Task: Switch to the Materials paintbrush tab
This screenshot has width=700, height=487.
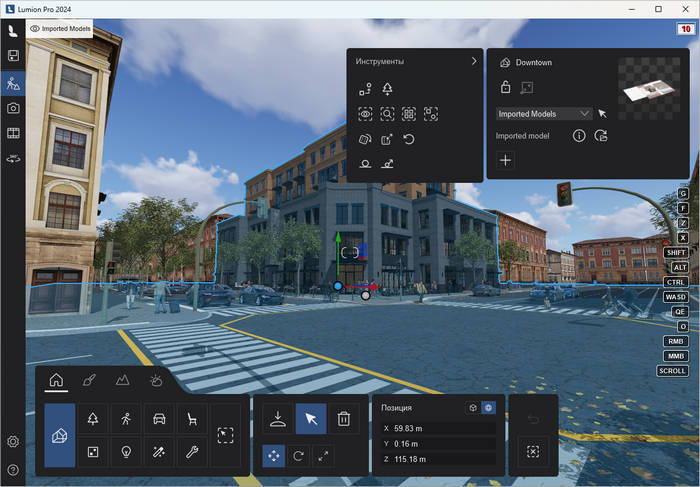Action: coord(88,380)
